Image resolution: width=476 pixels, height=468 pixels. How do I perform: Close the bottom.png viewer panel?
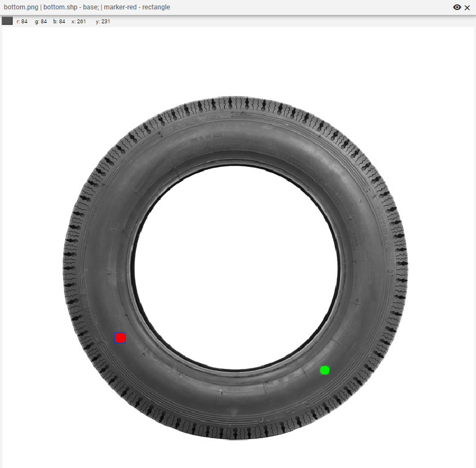[467, 7]
